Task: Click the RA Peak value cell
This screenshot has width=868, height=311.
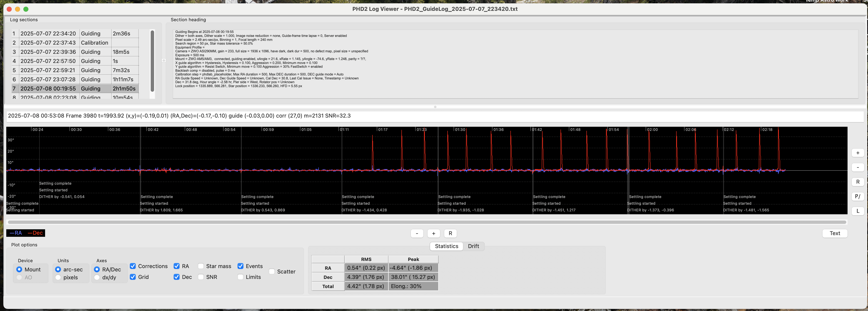Action: click(414, 268)
